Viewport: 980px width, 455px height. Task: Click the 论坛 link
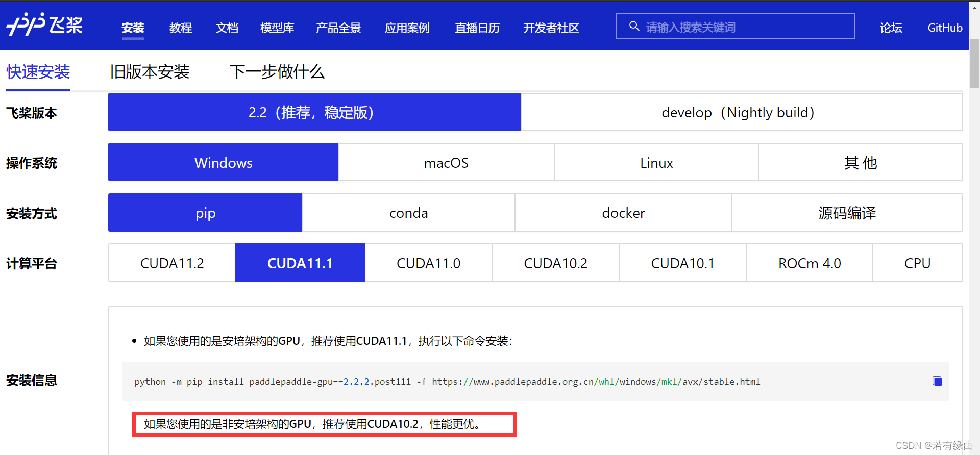click(x=891, y=28)
